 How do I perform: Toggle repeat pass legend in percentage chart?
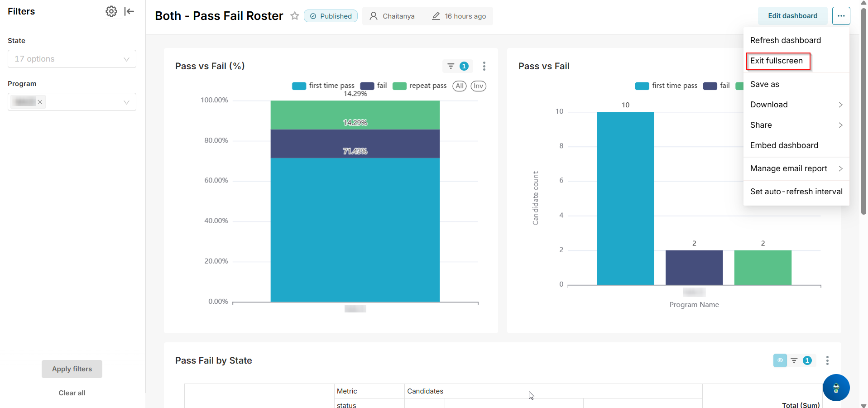point(419,86)
